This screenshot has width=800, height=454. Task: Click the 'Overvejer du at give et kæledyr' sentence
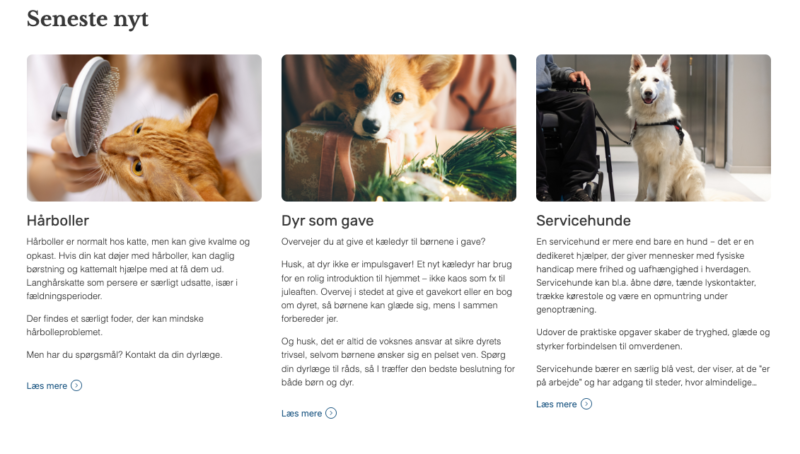pyautogui.click(x=383, y=242)
